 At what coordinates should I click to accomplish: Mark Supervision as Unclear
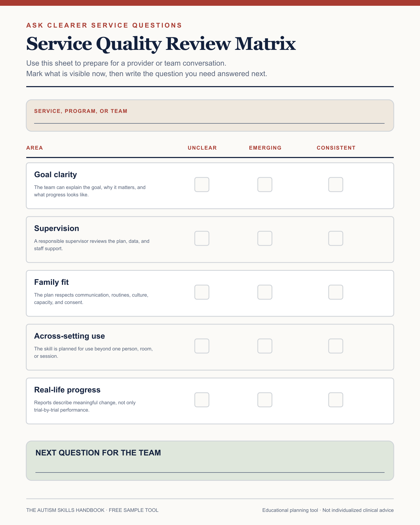(202, 238)
